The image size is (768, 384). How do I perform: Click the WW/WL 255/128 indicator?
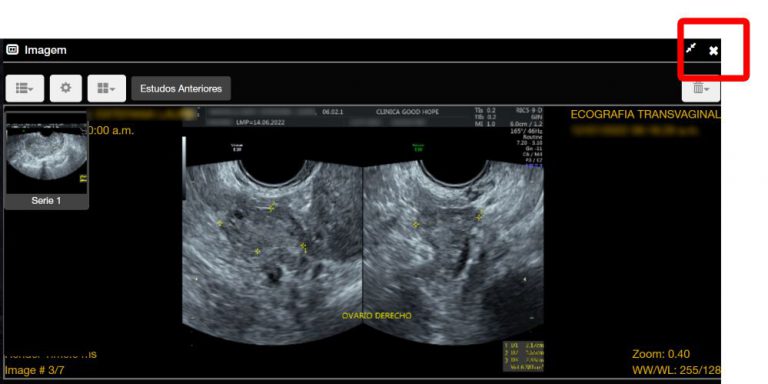(676, 370)
